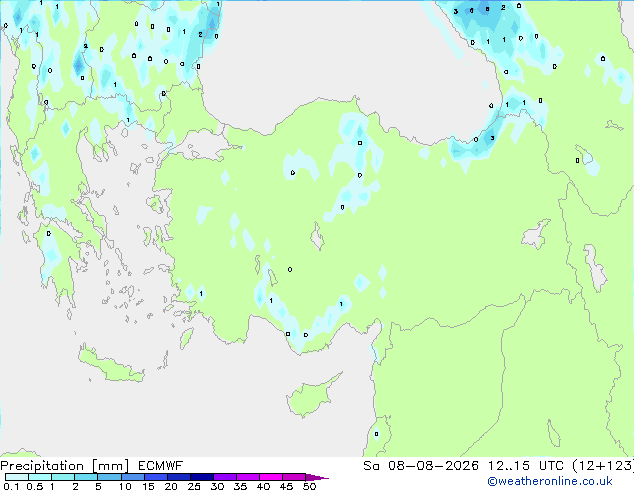Click the 10–15 mm blue legend swatch

coord(133,477)
